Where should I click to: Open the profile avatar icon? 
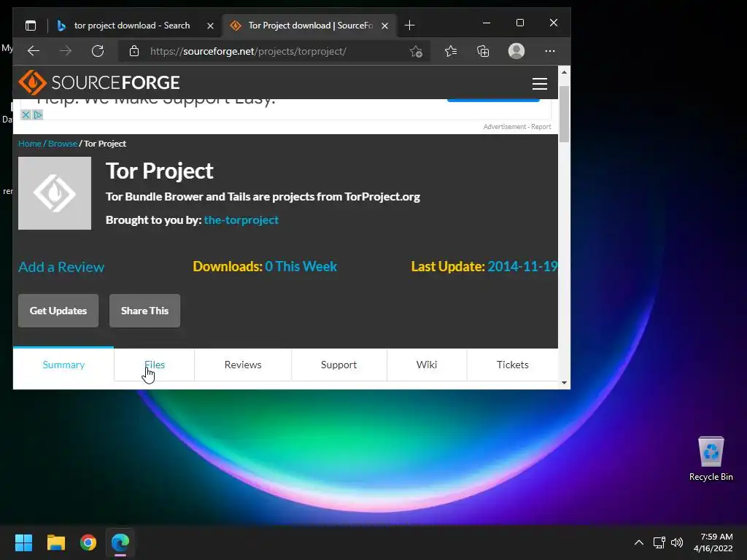coord(516,51)
